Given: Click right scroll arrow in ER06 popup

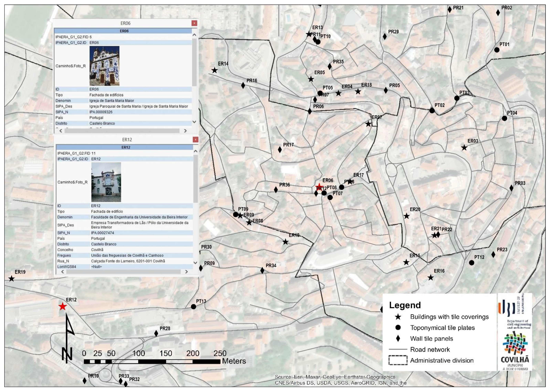Looking at the screenshot, I should click(x=185, y=131).
